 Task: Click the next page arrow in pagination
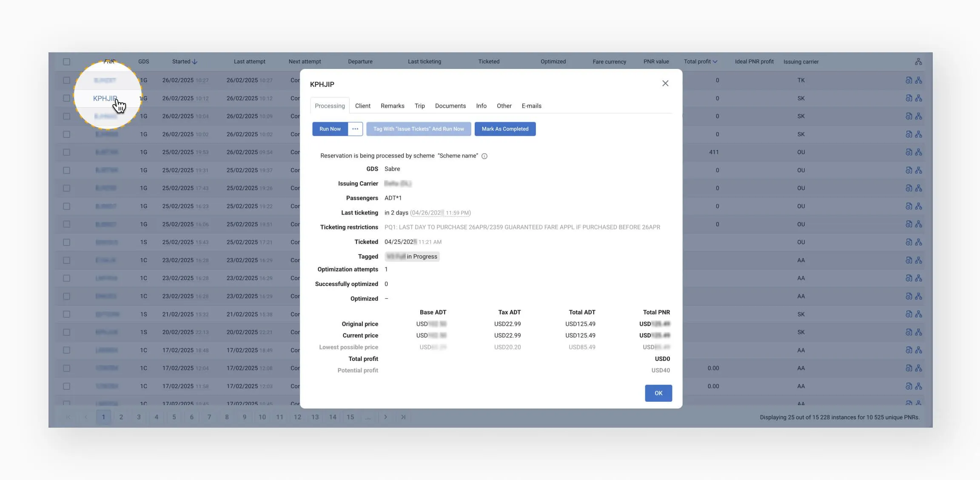pos(385,417)
